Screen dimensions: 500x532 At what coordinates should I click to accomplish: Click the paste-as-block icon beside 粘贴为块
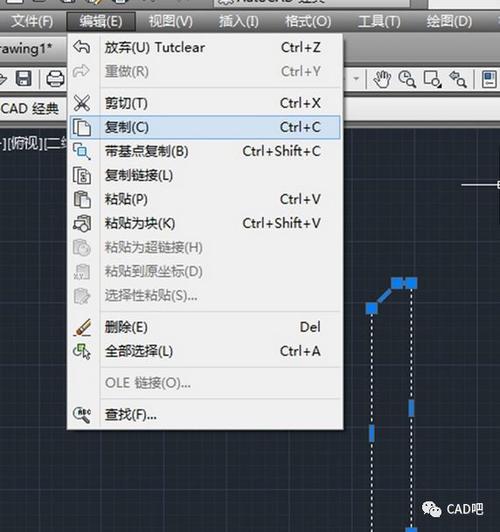point(82,223)
